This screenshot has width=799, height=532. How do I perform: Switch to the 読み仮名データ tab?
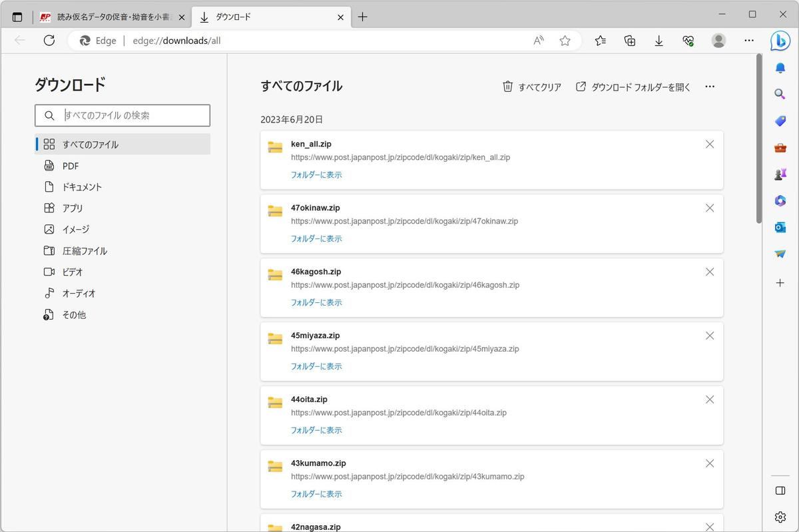click(112, 17)
